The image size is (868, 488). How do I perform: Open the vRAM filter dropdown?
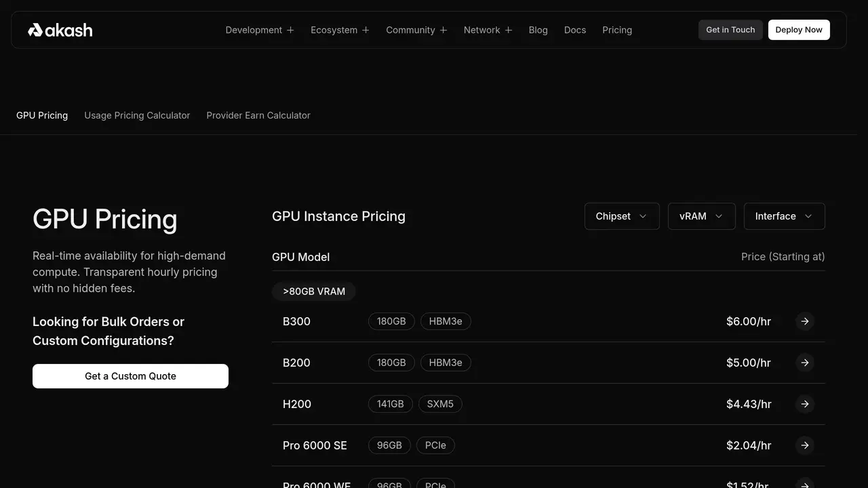pyautogui.click(x=701, y=216)
